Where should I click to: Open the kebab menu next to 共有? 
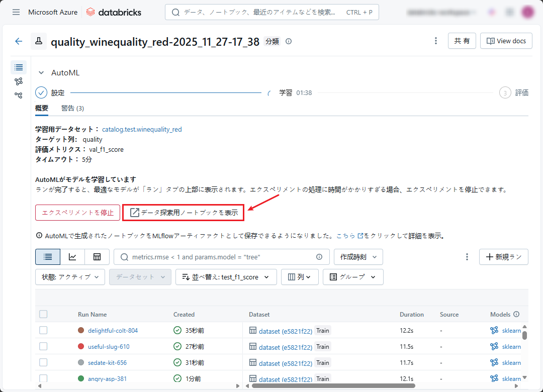[x=436, y=41]
